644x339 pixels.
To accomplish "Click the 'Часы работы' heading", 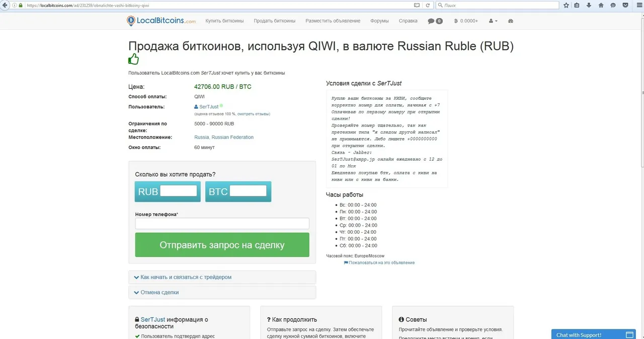I will click(345, 194).
